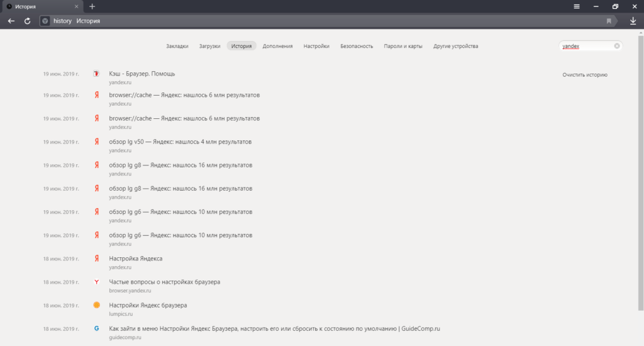The width and height of the screenshot is (644, 346).
Task: Click the browser.yandex.ru domain text
Action: coord(130,291)
